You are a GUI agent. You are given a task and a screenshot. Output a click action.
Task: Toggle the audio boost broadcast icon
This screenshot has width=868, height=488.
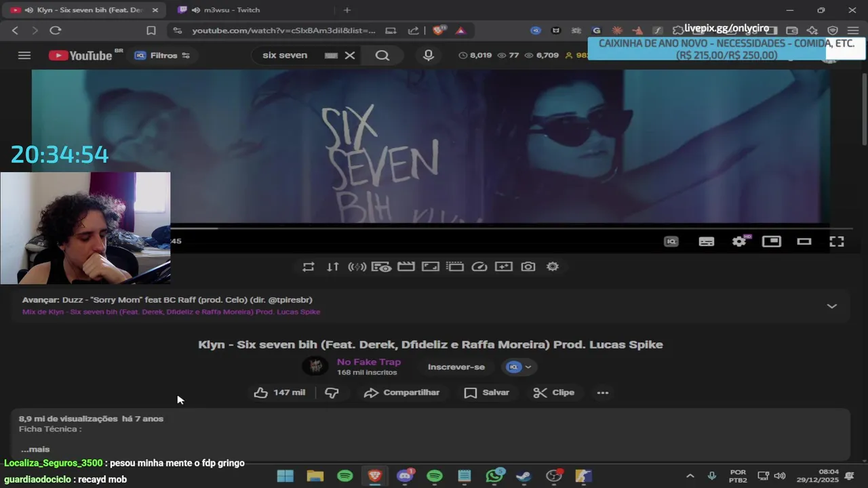pyautogui.click(x=357, y=267)
